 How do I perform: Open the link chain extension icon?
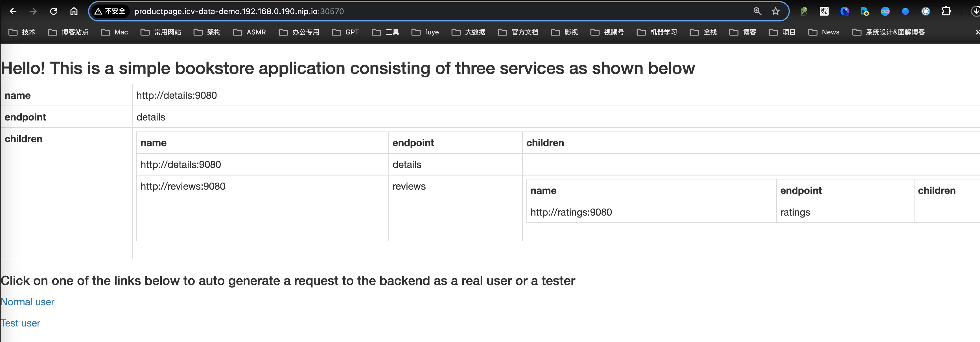click(x=885, y=11)
